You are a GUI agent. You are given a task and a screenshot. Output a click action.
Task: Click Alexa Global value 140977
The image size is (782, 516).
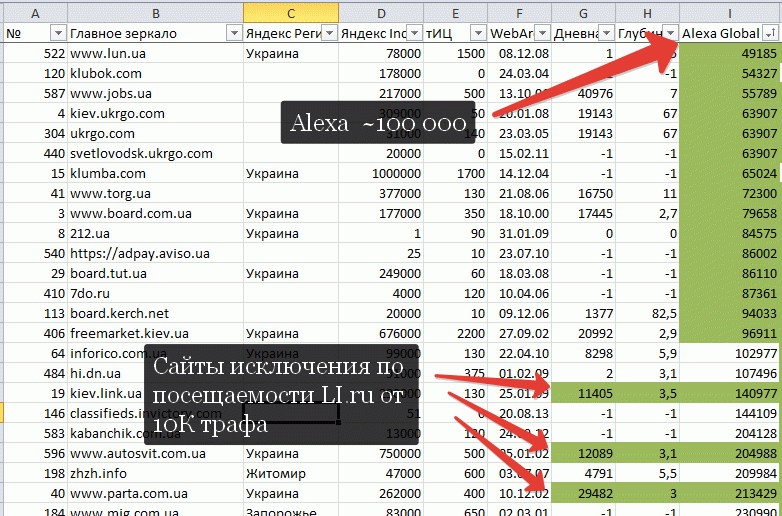pos(730,393)
